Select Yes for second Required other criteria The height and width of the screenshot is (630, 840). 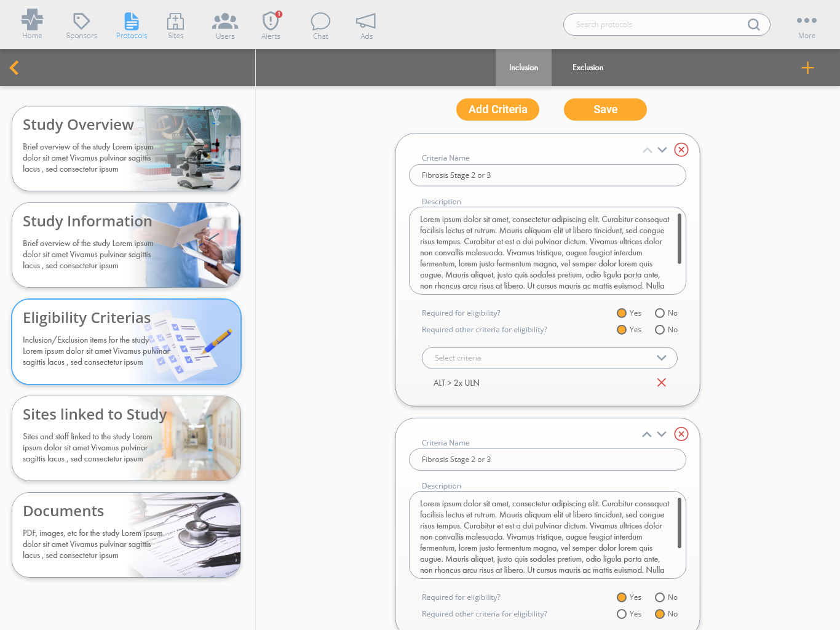[622, 614]
